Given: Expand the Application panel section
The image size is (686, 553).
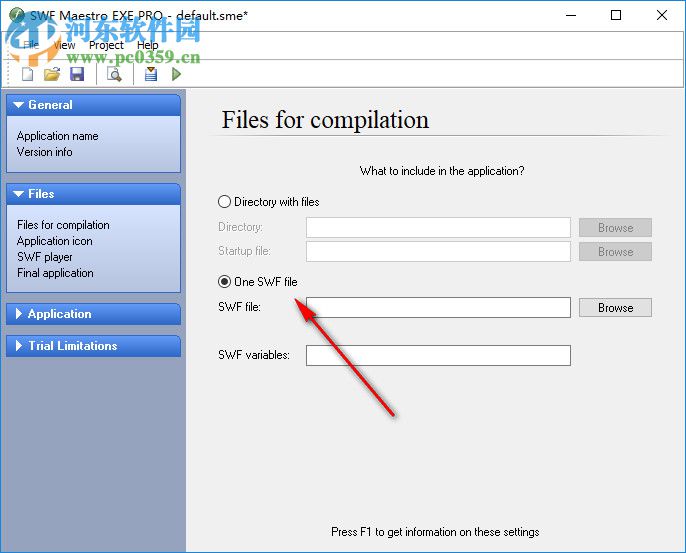Looking at the screenshot, I should click(x=93, y=314).
